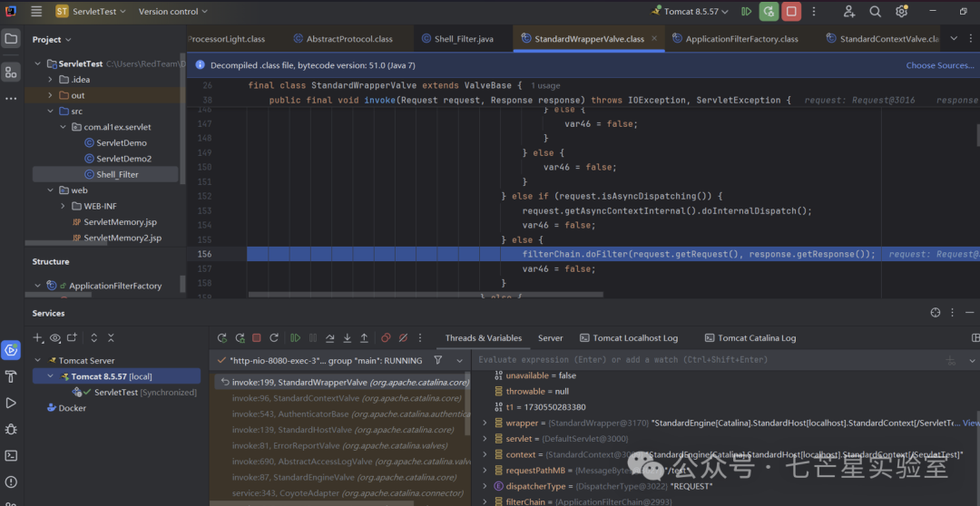Click the eye View Options icon in Services
The width and height of the screenshot is (980, 506).
pyautogui.click(x=55, y=338)
